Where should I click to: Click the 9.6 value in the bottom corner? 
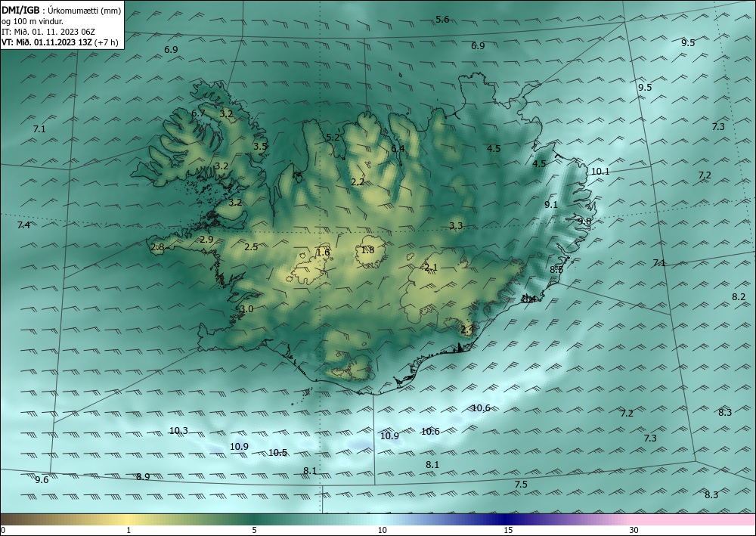pyautogui.click(x=42, y=479)
